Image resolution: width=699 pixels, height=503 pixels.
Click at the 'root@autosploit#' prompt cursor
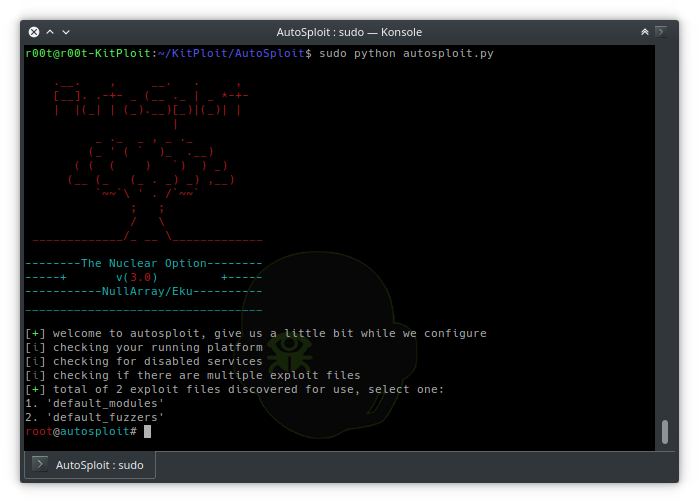click(x=148, y=432)
